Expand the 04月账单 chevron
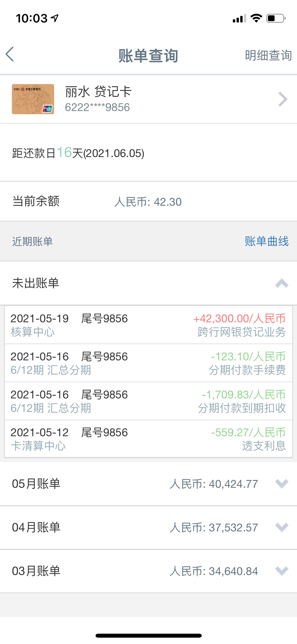This screenshot has height=644, width=297. click(x=281, y=527)
